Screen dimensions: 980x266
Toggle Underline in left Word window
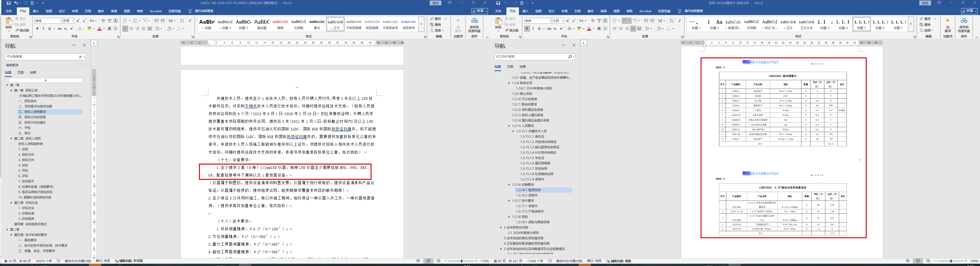[x=49, y=29]
